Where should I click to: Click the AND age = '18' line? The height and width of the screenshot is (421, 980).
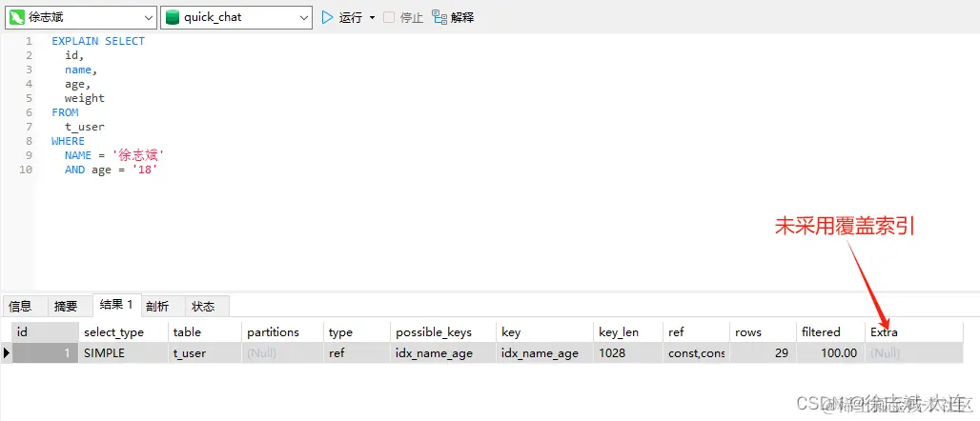pyautogui.click(x=112, y=170)
